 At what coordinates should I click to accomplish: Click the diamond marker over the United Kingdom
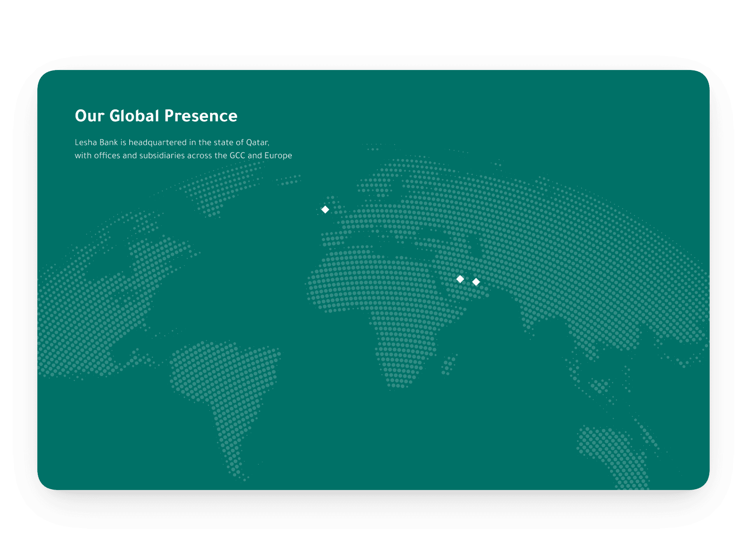pyautogui.click(x=325, y=210)
